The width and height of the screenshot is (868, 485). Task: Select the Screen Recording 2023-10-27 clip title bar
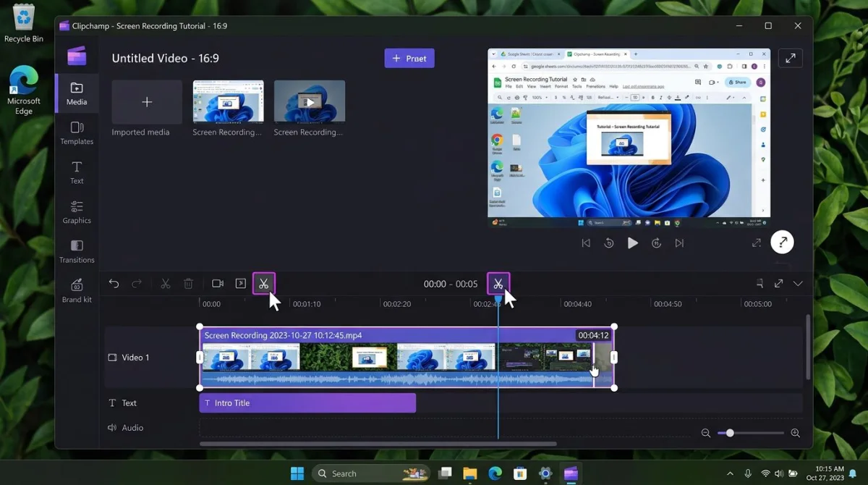coord(407,335)
